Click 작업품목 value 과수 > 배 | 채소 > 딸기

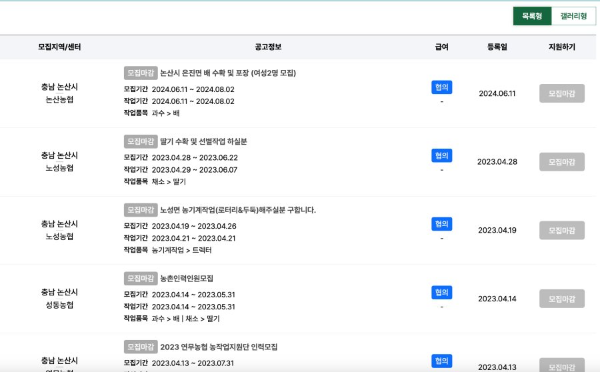186,318
